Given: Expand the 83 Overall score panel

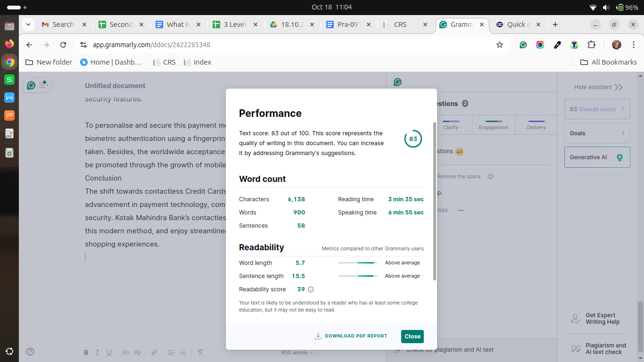Looking at the screenshot, I should pyautogui.click(x=597, y=109).
